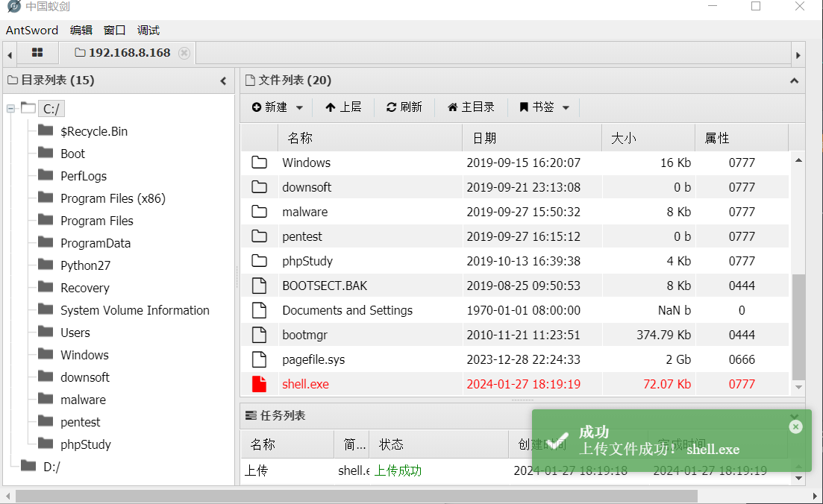Close the 192.168.8.168 tab
823x504 pixels.
tap(184, 53)
